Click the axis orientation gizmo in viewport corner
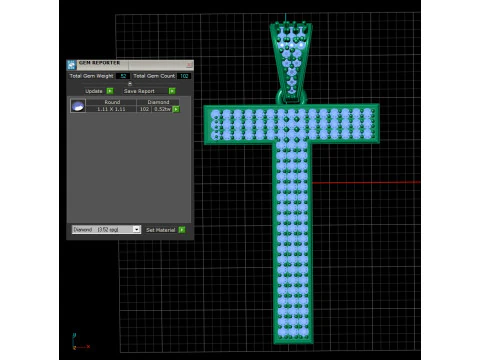The width and height of the screenshot is (480, 360). 81,341
